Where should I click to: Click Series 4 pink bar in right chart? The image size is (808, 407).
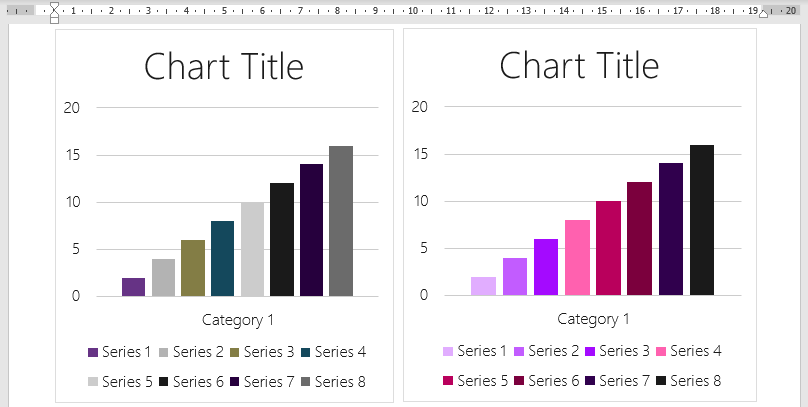tap(577, 258)
